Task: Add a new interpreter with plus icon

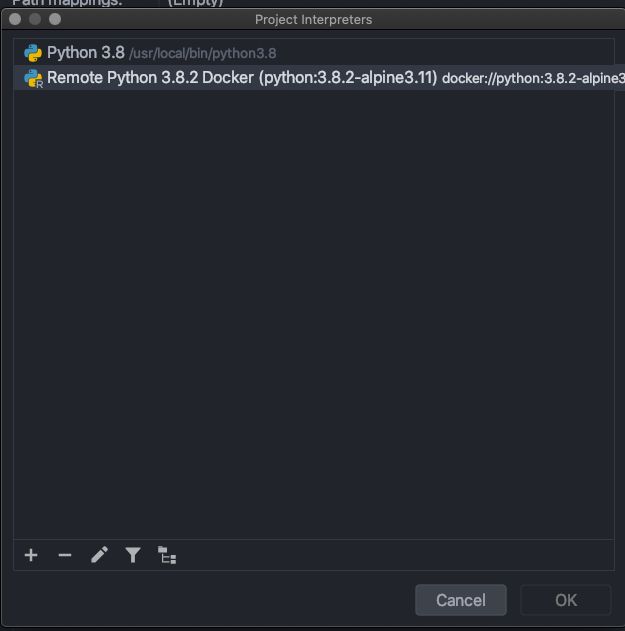Action: coord(31,555)
